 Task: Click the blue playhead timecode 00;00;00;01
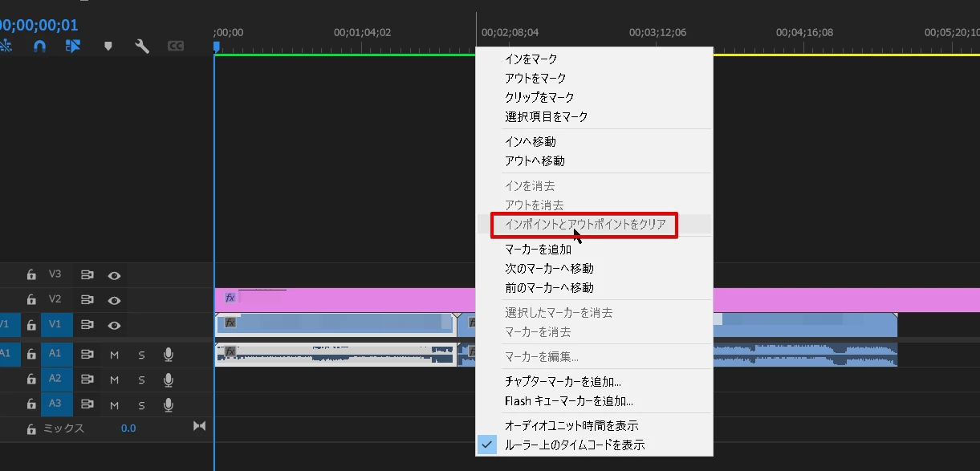click(x=39, y=25)
